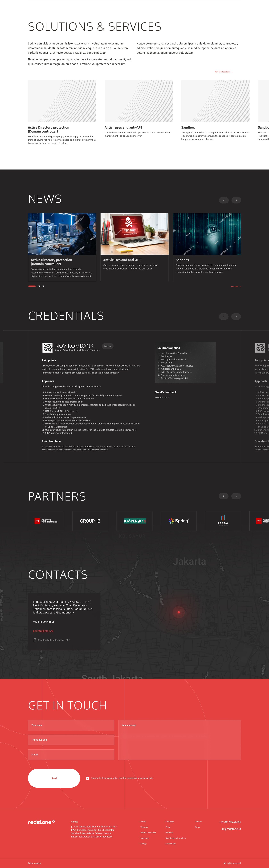Screen dimensions: 269x868
Task: Click the Novikombank credential title
Action: tap(74, 346)
